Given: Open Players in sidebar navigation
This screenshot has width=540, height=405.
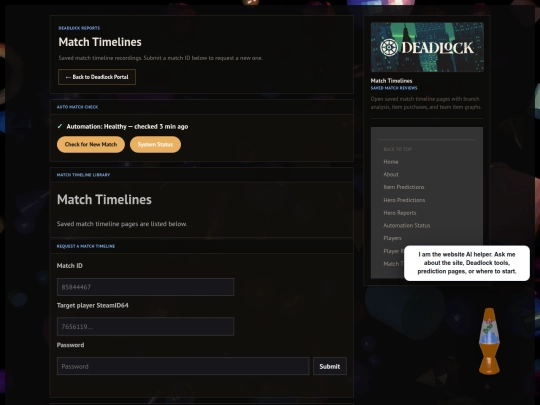Looking at the screenshot, I should 392,238.
